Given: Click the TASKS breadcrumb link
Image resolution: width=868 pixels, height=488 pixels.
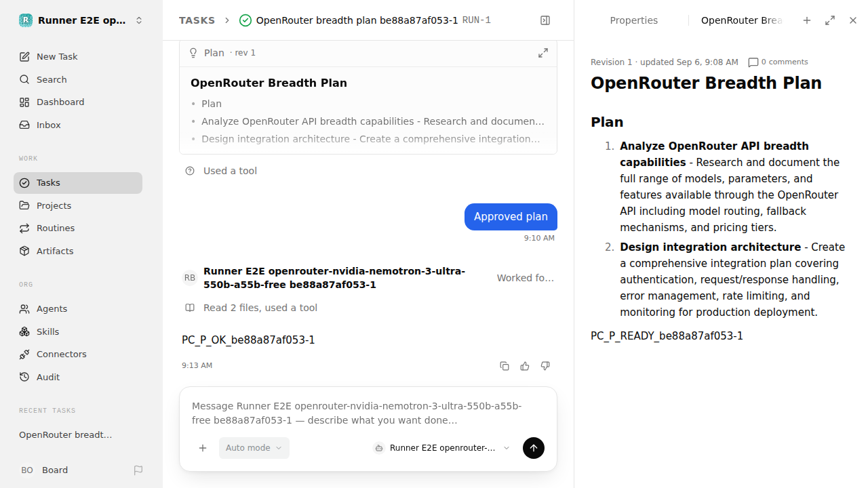Looking at the screenshot, I should (197, 20).
